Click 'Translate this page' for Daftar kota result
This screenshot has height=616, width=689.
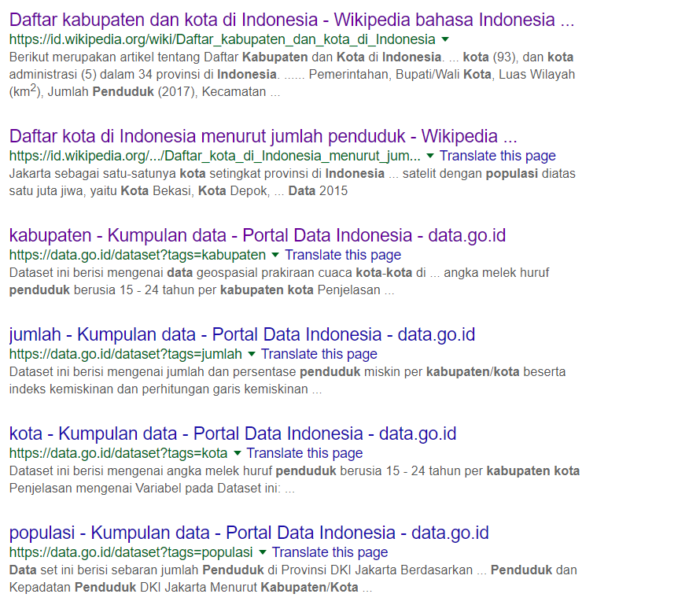point(497,156)
